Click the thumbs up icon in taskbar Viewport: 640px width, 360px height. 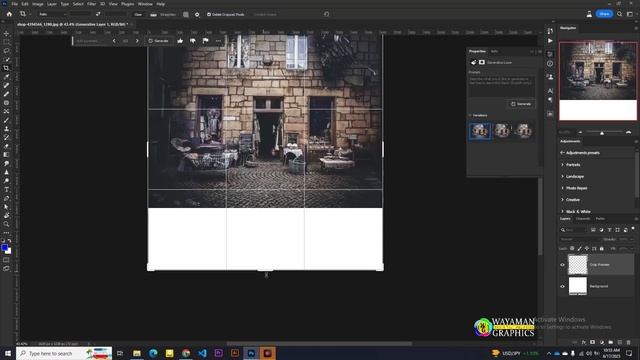coord(180,41)
